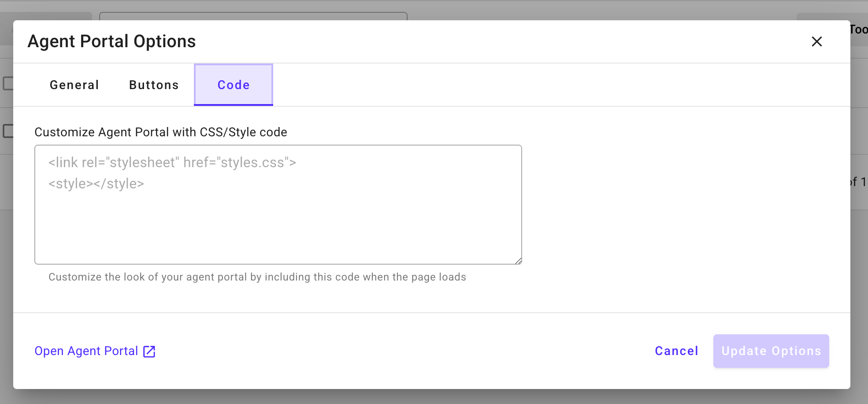Toggle the upper partially hidden row checkbox
This screenshot has width=868, height=404.
pyautogui.click(x=8, y=83)
